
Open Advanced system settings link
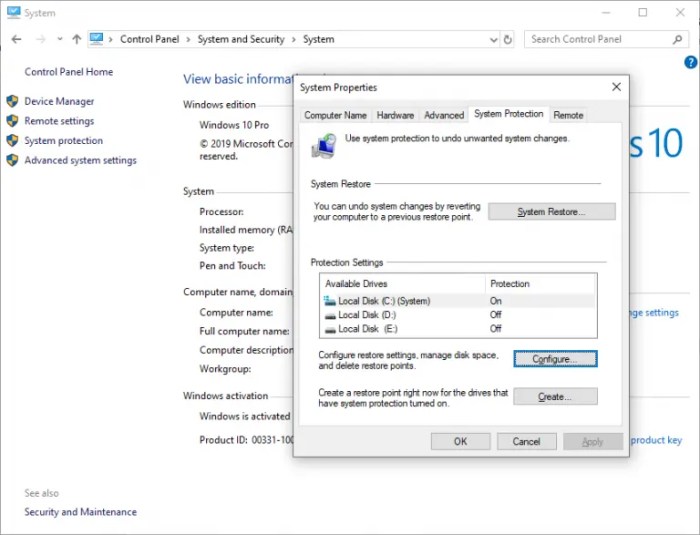[x=80, y=160]
